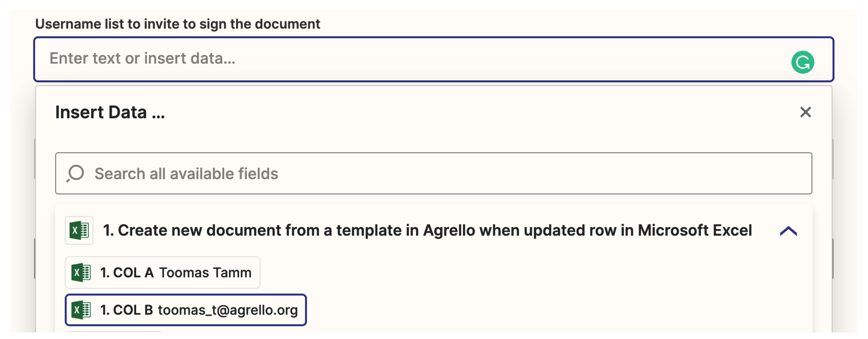The height and width of the screenshot is (339, 868).
Task: Click the Excel icon in COL B pill
Action: coord(81,310)
